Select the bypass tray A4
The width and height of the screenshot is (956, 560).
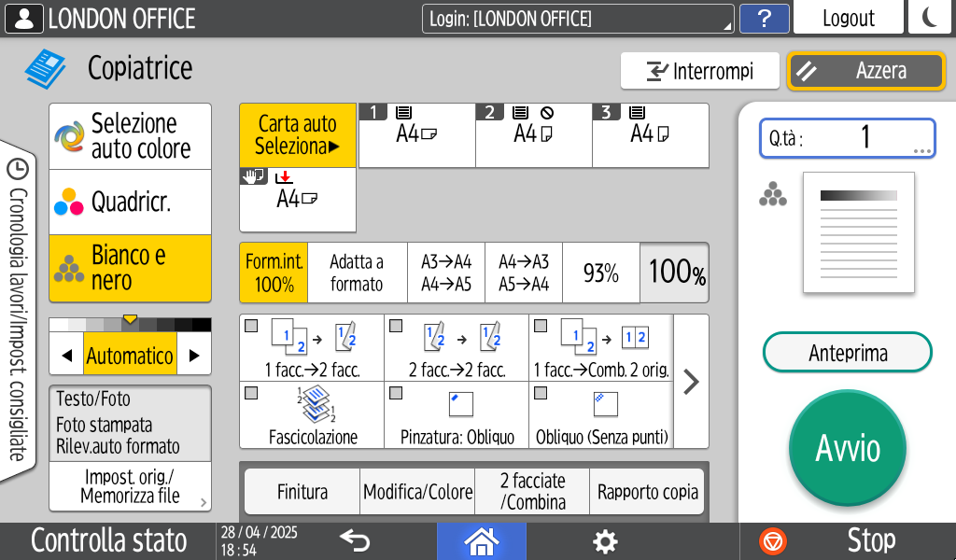click(x=298, y=200)
